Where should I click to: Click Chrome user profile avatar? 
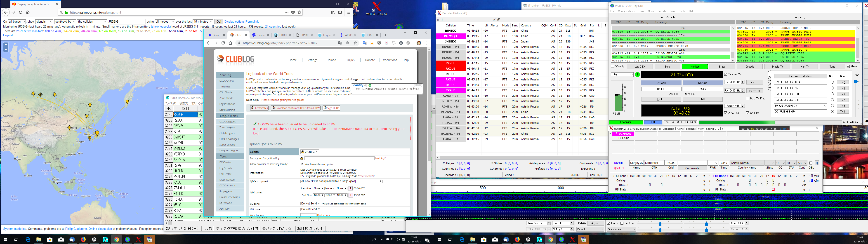pos(418,43)
